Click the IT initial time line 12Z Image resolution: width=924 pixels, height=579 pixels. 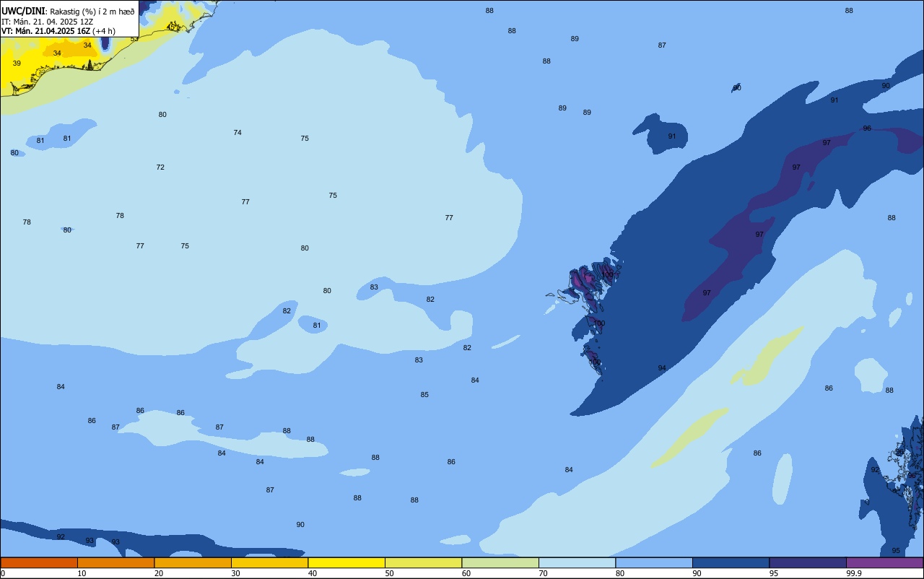pyautogui.click(x=47, y=22)
